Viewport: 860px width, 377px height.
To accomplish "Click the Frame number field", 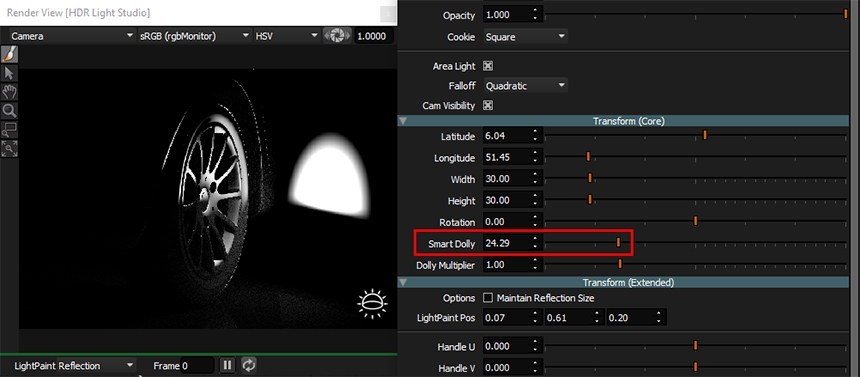I will (197, 365).
